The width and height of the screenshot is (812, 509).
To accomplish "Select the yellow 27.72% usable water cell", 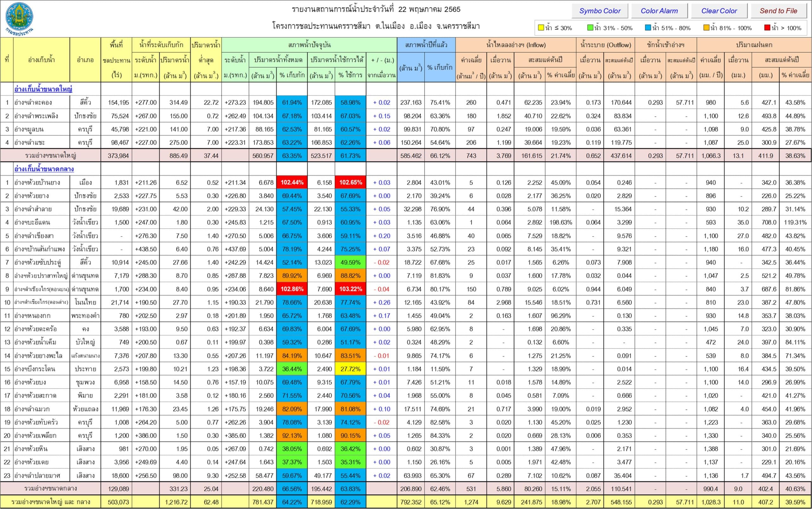I will pos(350,369).
